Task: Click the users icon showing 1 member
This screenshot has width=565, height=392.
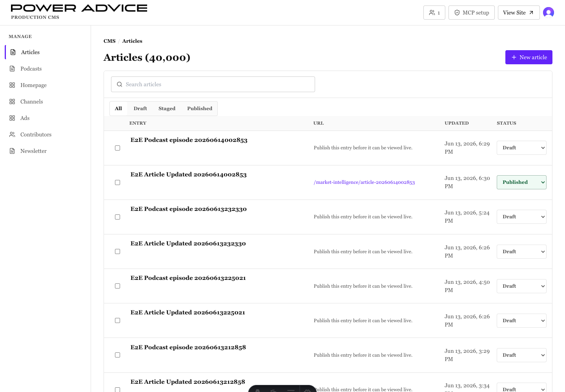Action: tap(432, 13)
